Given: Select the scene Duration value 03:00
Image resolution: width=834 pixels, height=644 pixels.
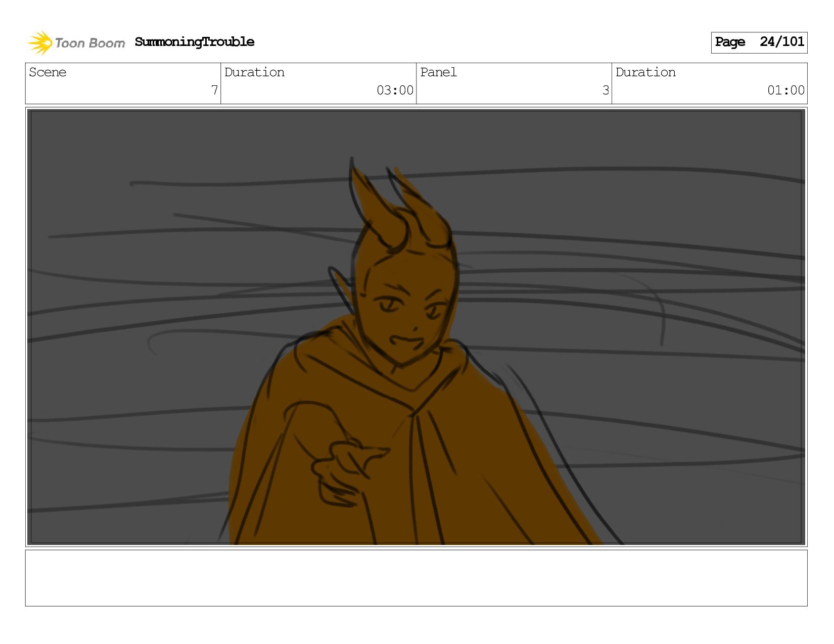Looking at the screenshot, I should 395,90.
